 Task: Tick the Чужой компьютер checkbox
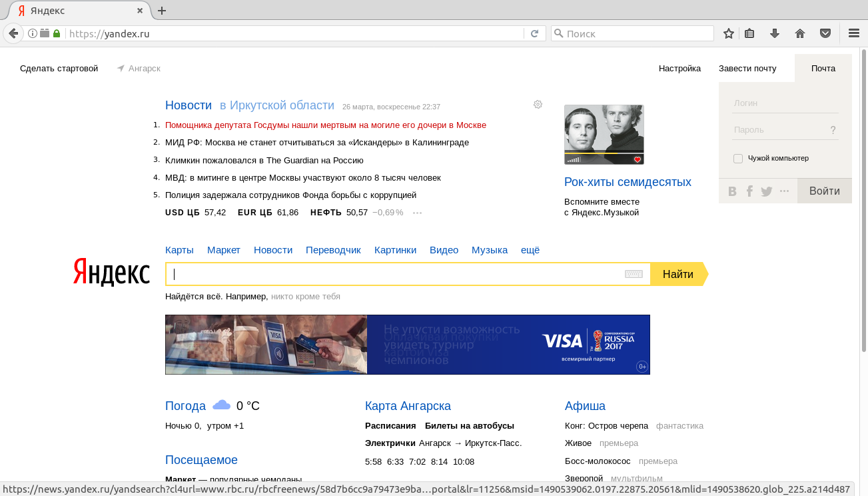coord(738,159)
